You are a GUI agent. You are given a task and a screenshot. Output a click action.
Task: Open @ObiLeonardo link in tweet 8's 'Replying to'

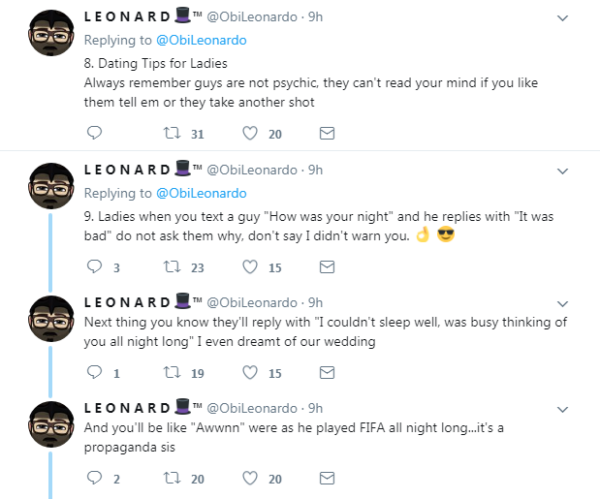coord(201,40)
